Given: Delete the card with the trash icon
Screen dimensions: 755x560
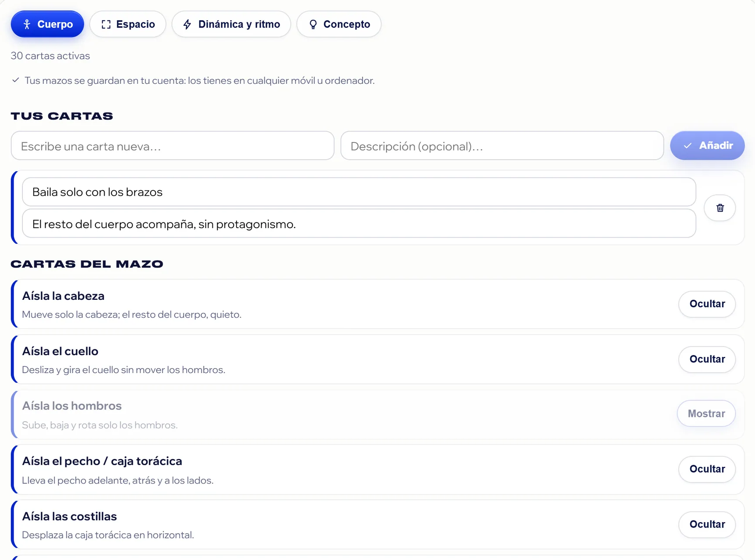Looking at the screenshot, I should click(x=720, y=208).
